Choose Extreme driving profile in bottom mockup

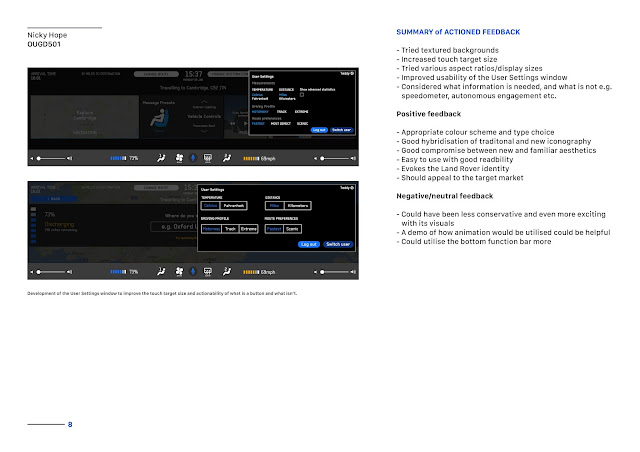pyautogui.click(x=249, y=229)
